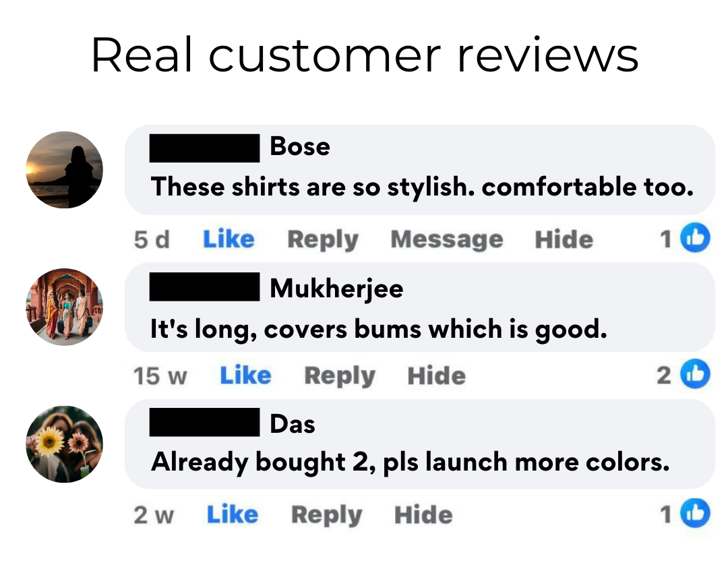Reply to Das's comment
Screen dimensions: 728x567
coord(327,516)
